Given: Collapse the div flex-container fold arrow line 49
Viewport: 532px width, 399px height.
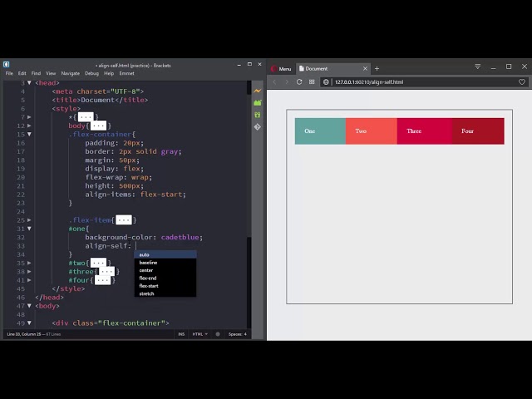Looking at the screenshot, I should click(x=29, y=323).
